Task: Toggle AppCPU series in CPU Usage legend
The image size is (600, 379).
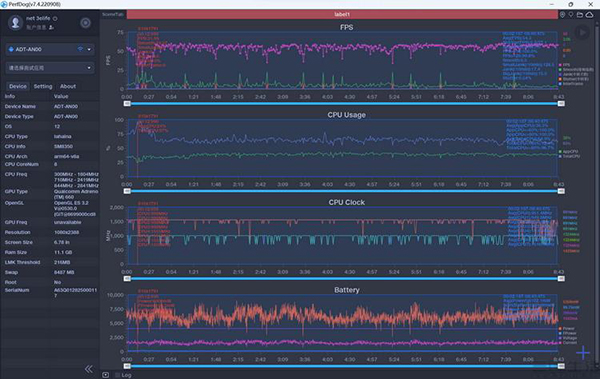Action: [x=569, y=152]
